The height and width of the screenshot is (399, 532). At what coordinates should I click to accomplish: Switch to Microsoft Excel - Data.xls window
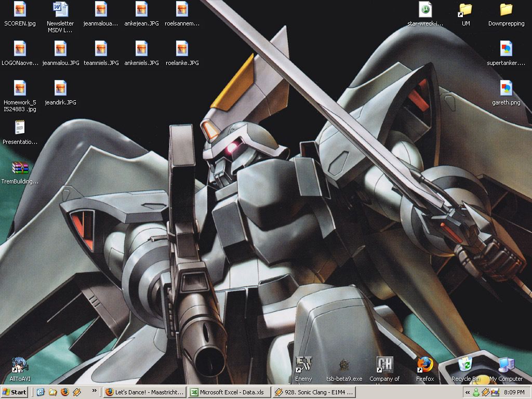coord(229,392)
